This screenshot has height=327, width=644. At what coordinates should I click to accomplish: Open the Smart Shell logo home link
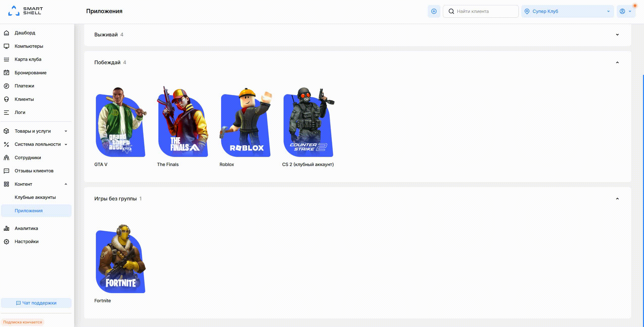pyautogui.click(x=25, y=11)
